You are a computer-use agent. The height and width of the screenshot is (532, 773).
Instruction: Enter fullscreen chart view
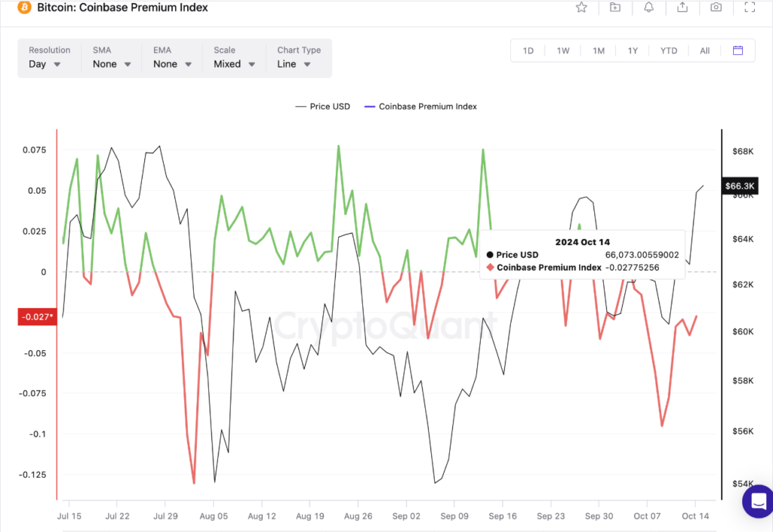tap(749, 8)
